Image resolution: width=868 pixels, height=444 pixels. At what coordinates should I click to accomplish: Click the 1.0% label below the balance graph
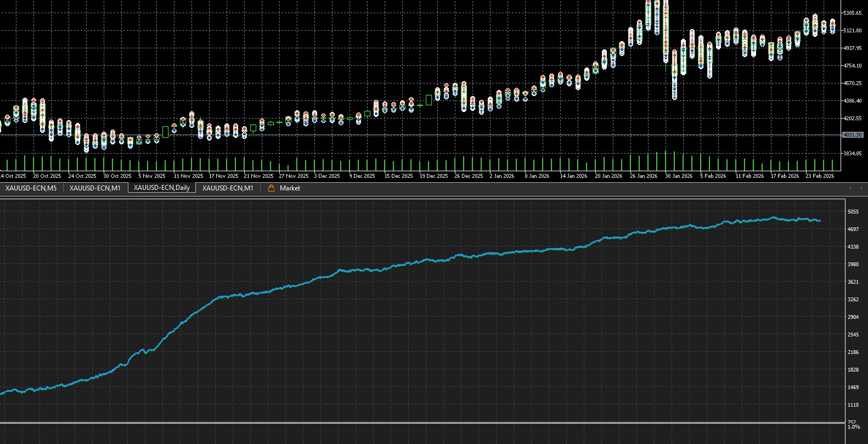click(854, 427)
